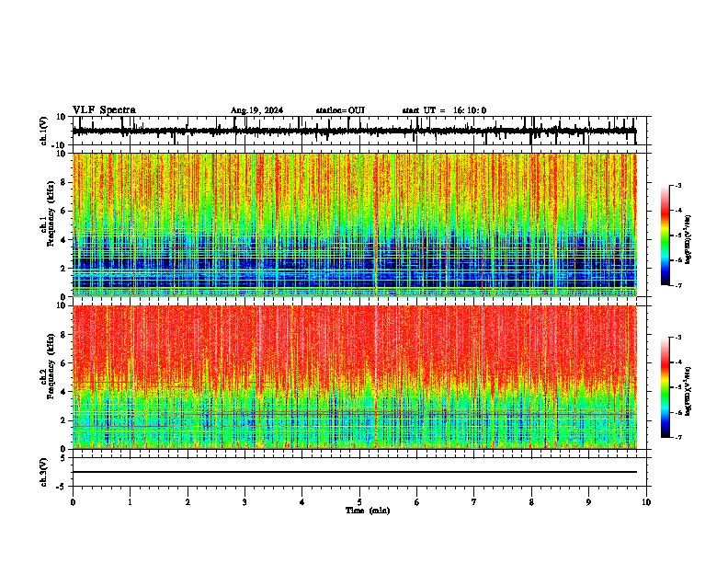Click the '-7' tick on ch.2 color bar
The image size is (728, 563).
678,438
